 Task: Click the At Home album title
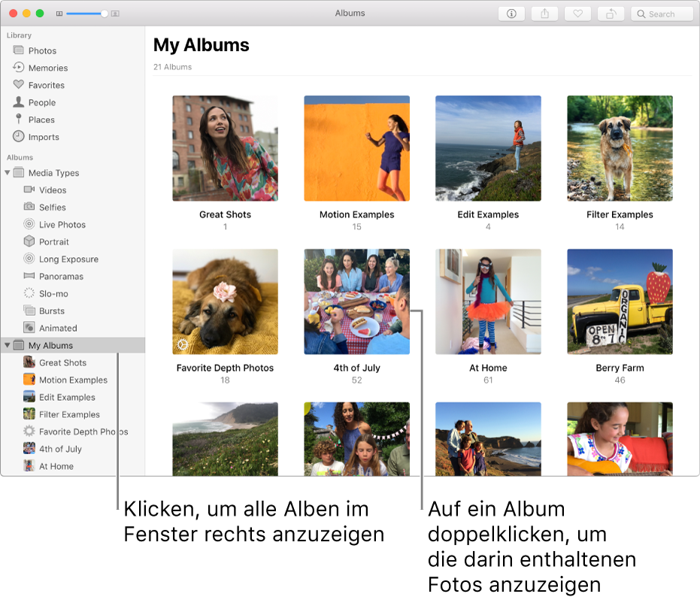pyautogui.click(x=488, y=368)
